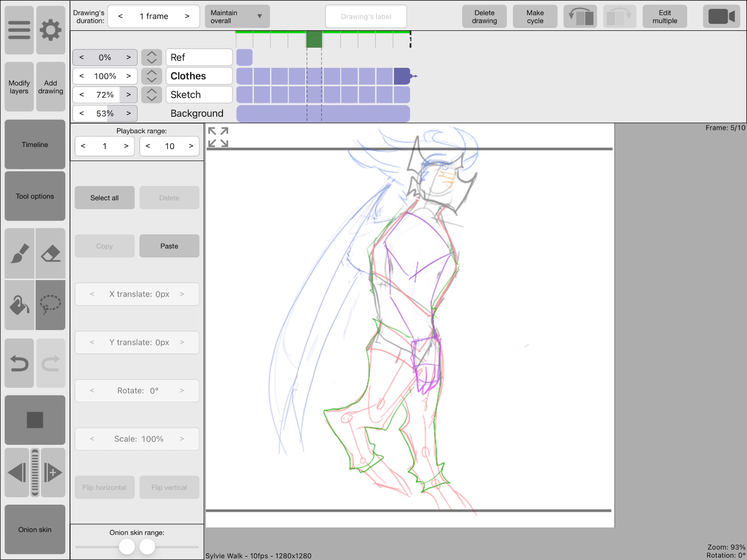Decrease playback range end value 10
This screenshot has width=747, height=560.
[x=148, y=146]
